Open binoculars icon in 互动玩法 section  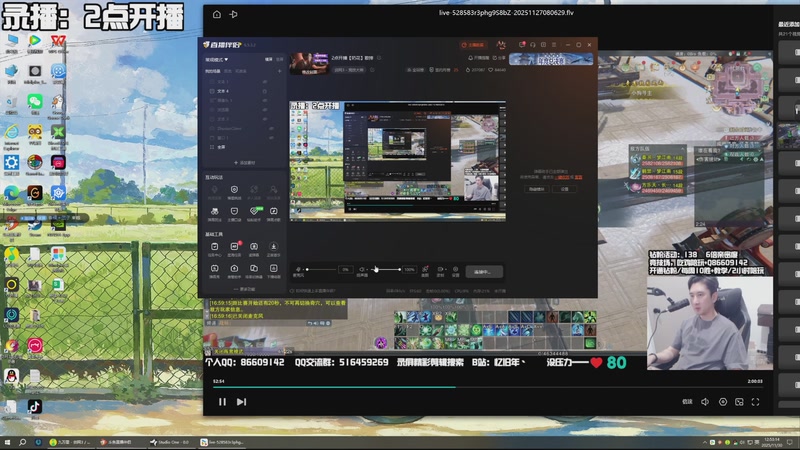(215, 213)
